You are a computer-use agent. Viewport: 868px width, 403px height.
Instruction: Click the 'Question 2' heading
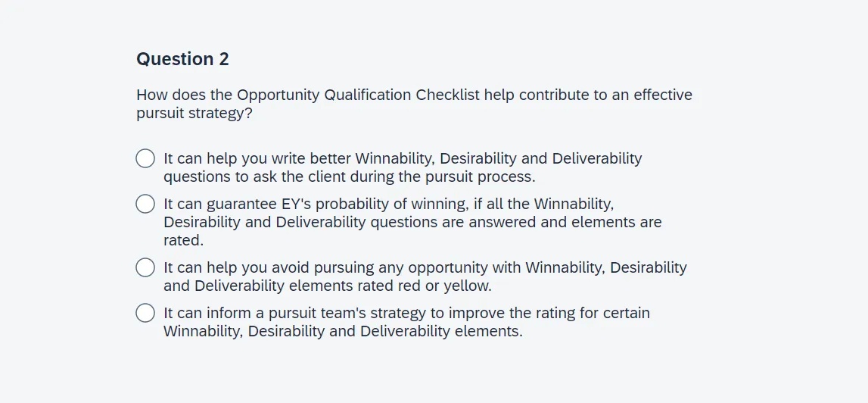point(182,59)
